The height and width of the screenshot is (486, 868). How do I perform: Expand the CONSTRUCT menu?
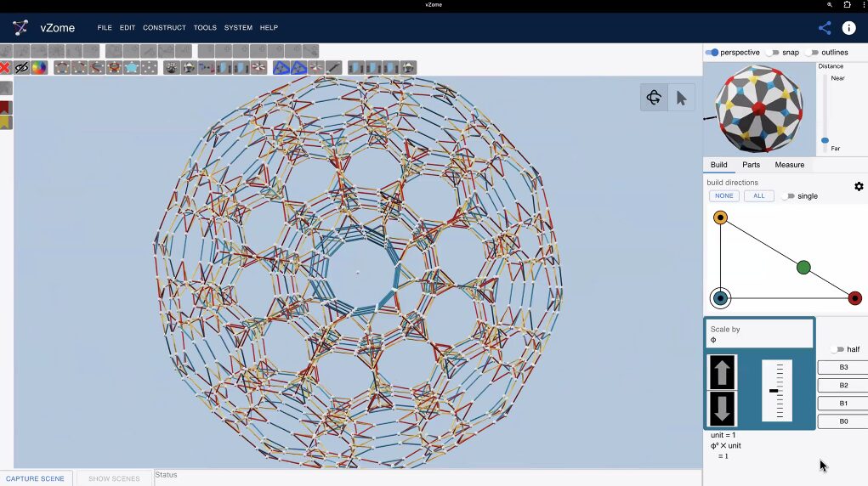point(164,28)
